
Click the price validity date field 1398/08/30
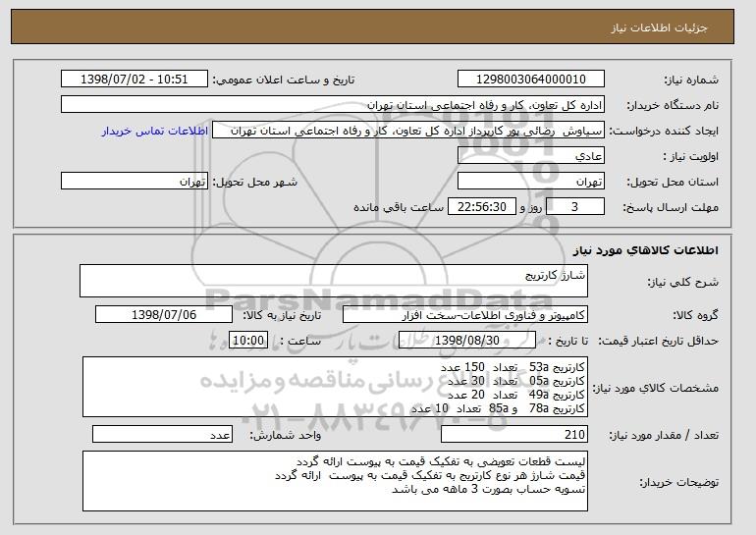click(467, 341)
